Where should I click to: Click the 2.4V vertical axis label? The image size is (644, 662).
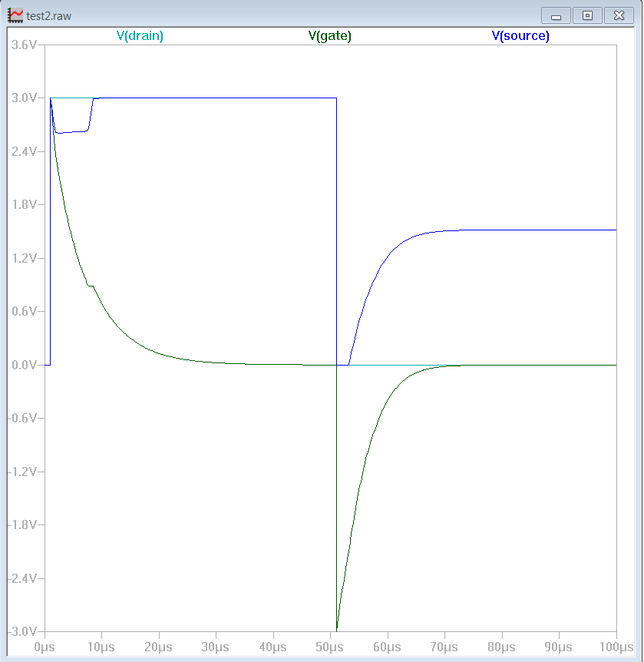click(25, 151)
